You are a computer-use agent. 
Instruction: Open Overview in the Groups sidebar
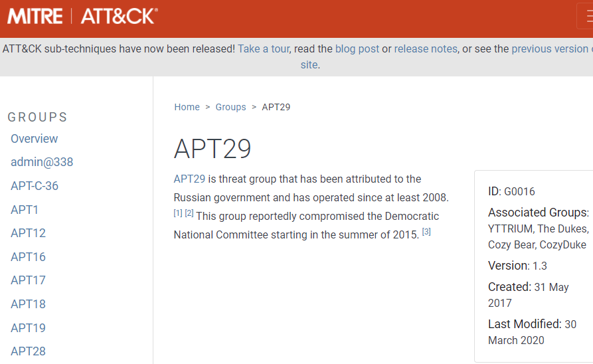pyautogui.click(x=34, y=138)
